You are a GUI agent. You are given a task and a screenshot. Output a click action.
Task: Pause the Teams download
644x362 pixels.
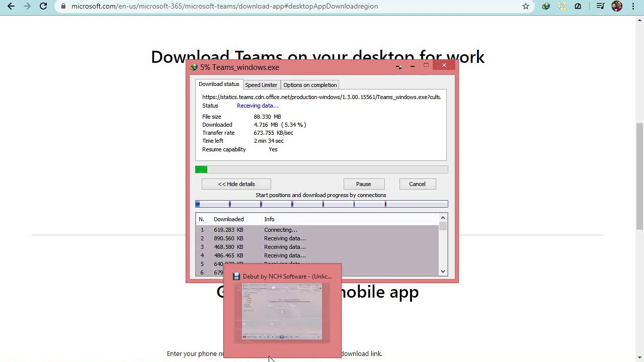pyautogui.click(x=364, y=184)
